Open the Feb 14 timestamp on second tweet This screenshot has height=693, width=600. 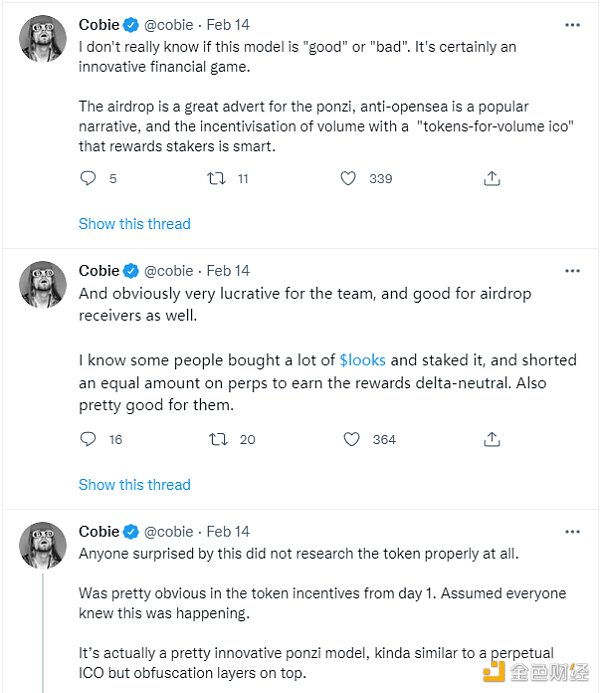point(228,271)
